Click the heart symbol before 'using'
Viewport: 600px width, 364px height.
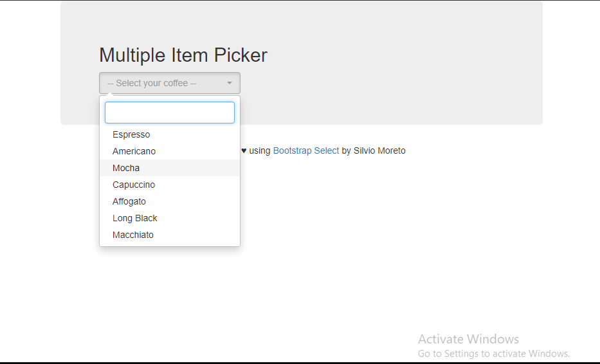244,150
